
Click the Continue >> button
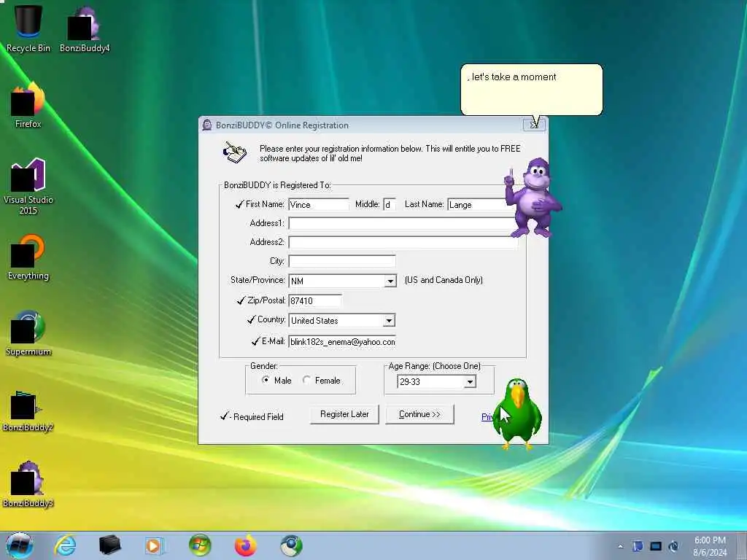pyautogui.click(x=419, y=414)
